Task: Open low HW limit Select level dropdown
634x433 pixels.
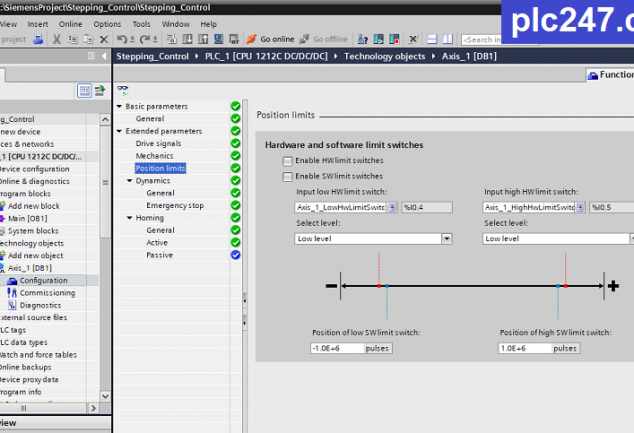Action: click(446, 239)
